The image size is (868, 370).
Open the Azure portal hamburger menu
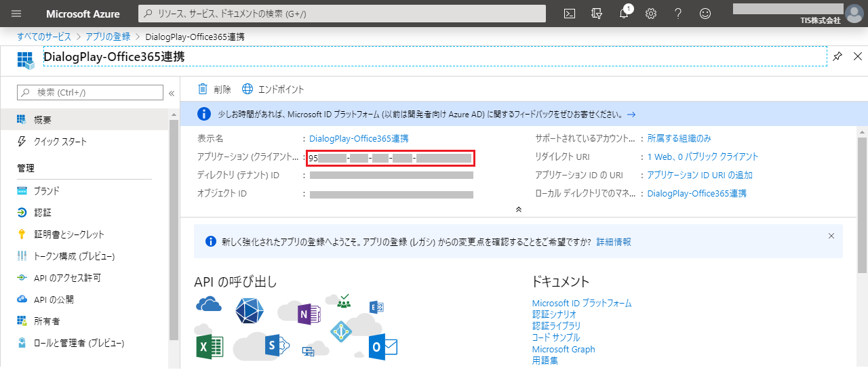tap(16, 14)
